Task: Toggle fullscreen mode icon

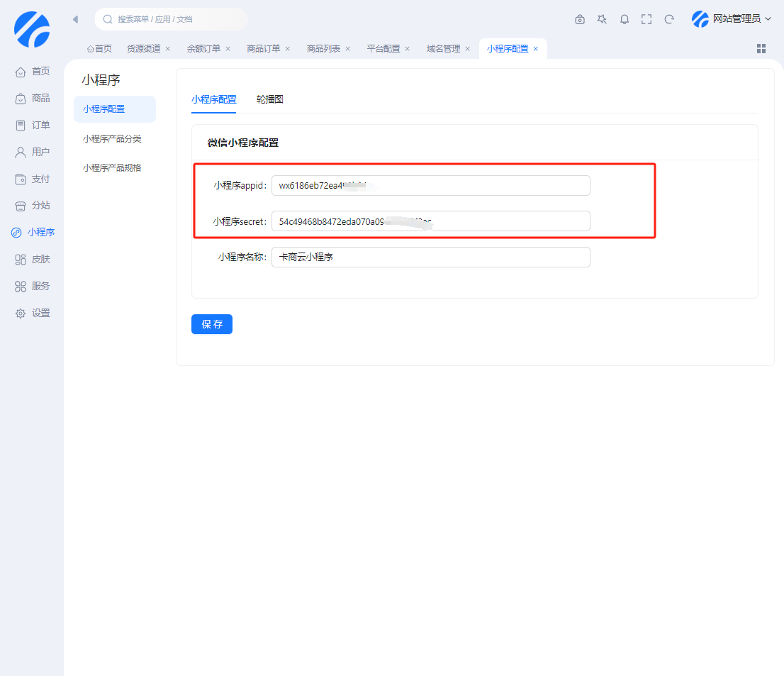Action: pos(646,19)
